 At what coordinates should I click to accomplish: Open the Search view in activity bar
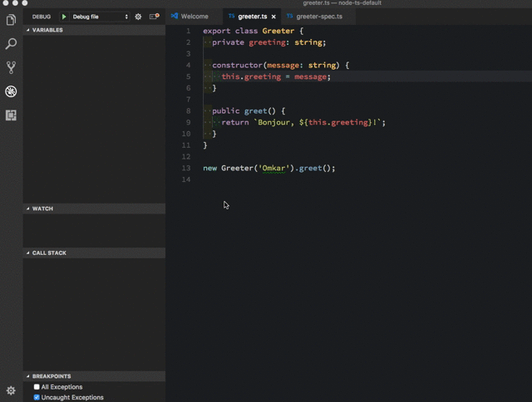[11, 44]
